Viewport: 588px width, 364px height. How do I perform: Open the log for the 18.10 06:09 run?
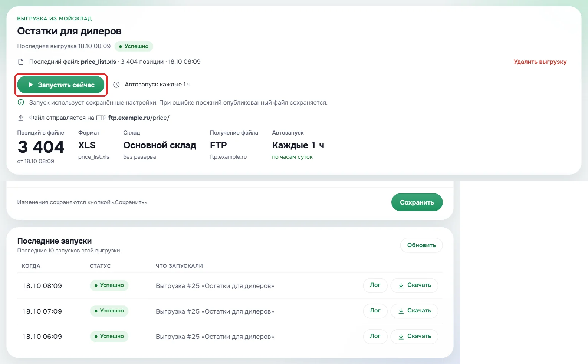pos(375,337)
